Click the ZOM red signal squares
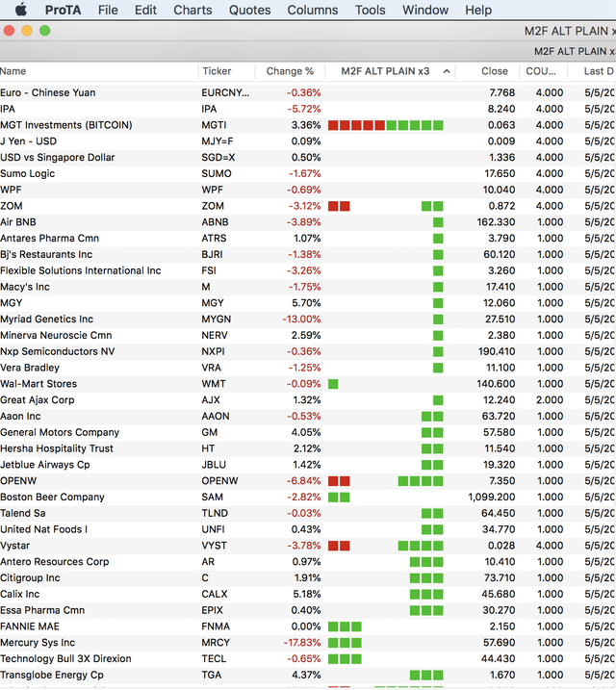Viewport: 616px width, 690px height. click(339, 206)
